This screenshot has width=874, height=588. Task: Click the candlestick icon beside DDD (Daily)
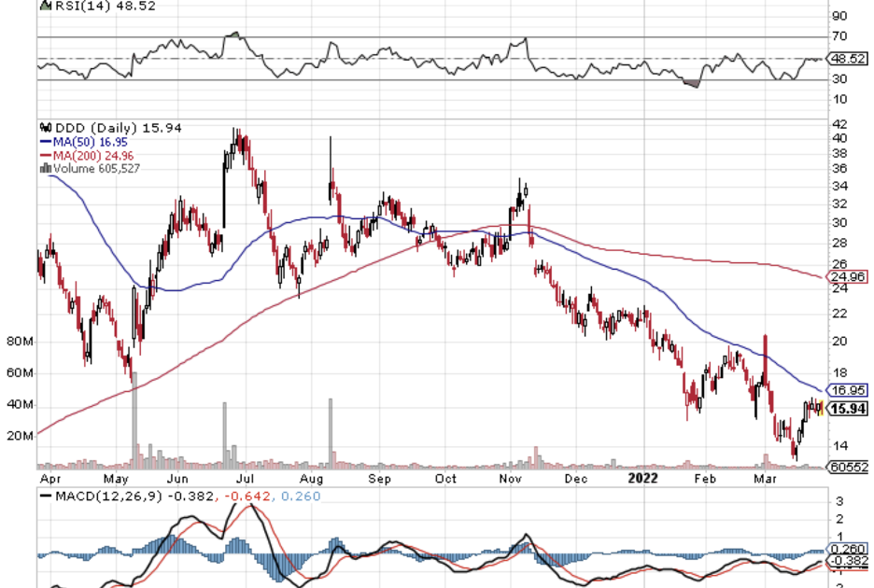(x=42, y=128)
